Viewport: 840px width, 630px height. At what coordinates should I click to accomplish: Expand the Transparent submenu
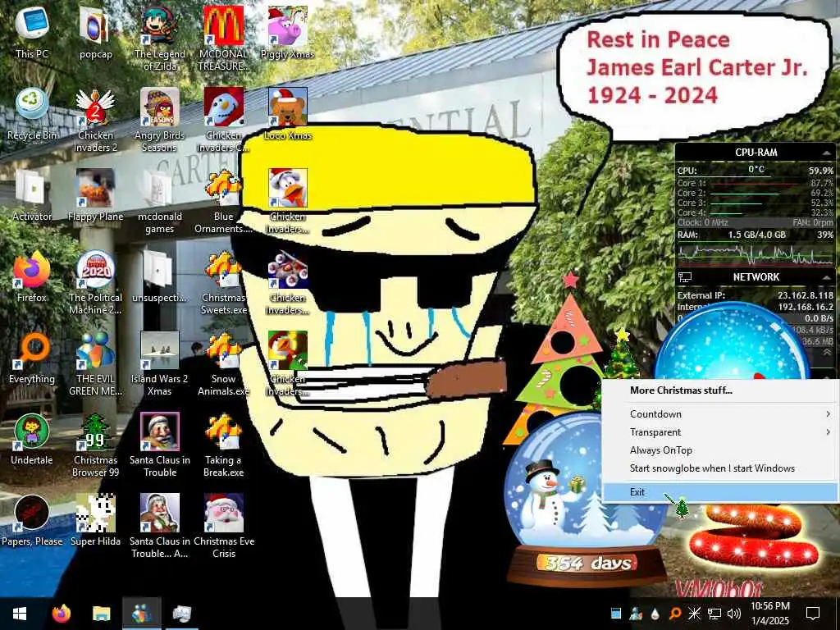point(720,432)
